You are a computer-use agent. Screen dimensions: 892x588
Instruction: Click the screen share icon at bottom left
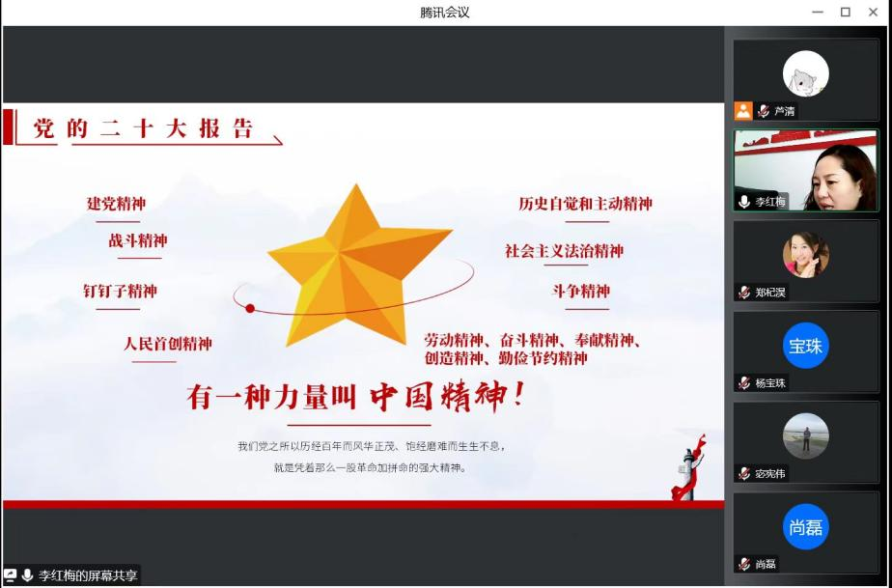coord(11,575)
